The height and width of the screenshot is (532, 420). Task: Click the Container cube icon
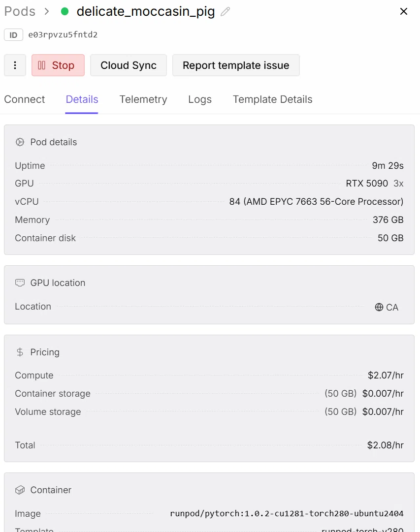(x=20, y=490)
